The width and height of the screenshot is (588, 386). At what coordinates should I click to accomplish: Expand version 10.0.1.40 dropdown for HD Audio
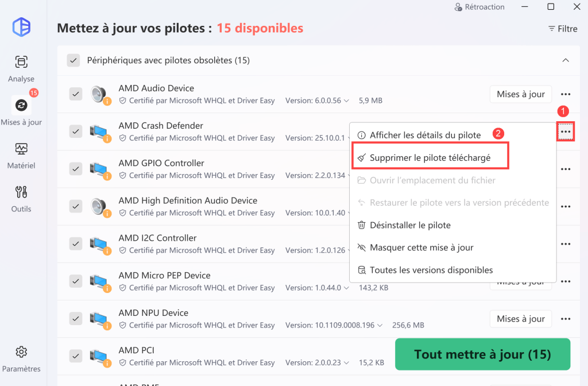(x=347, y=213)
